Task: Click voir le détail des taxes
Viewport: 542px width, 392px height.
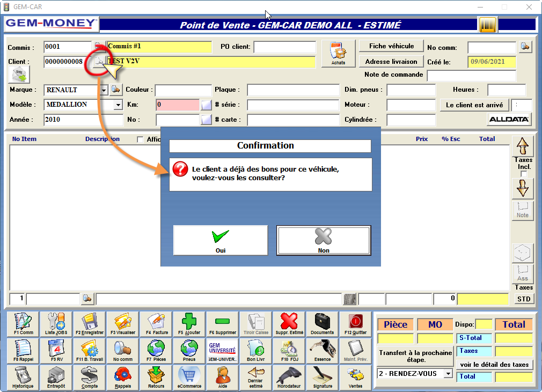Action: pyautogui.click(x=494, y=365)
